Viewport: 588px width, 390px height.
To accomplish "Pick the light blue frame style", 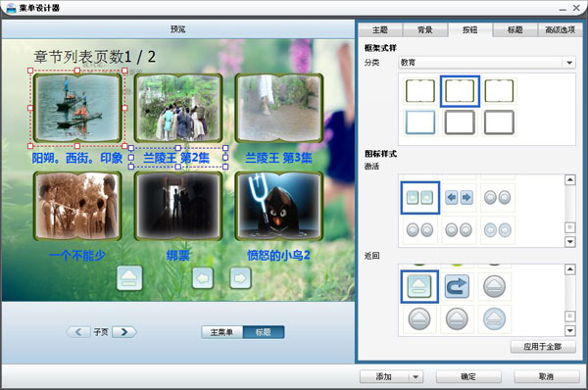I will tap(420, 122).
